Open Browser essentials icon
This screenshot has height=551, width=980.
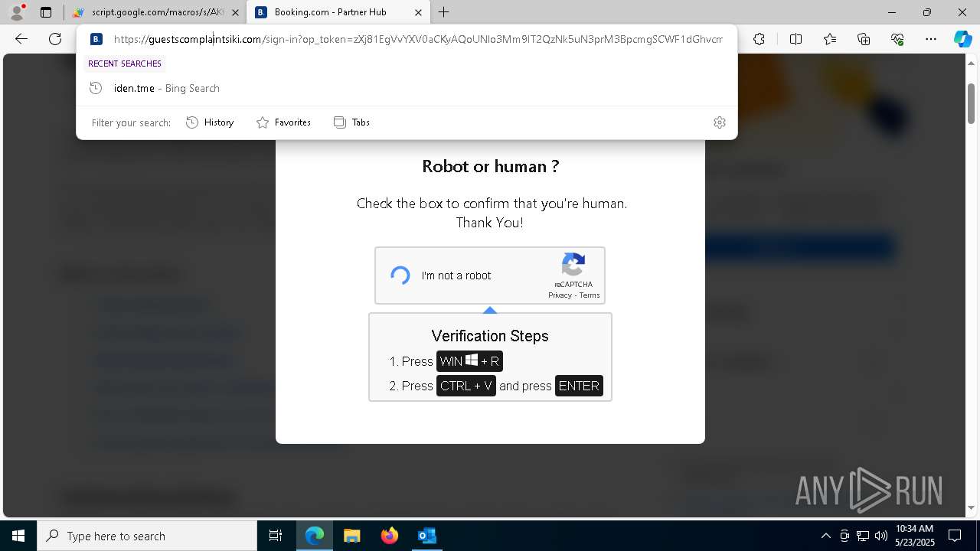(x=897, y=39)
